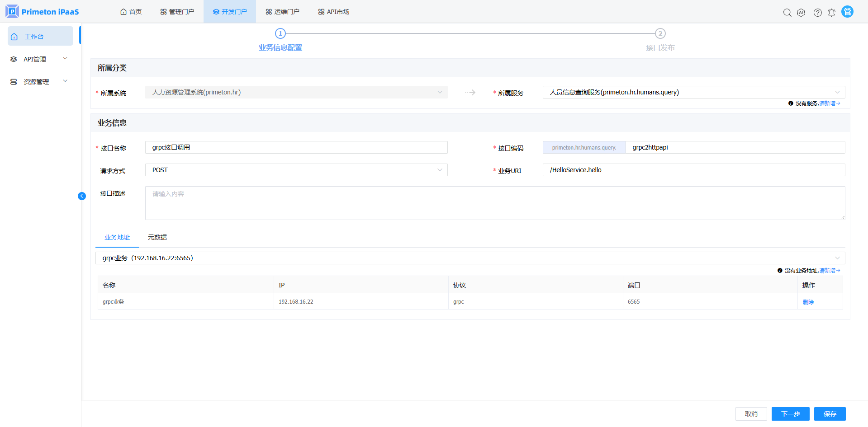Click the help question mark icon

(817, 13)
